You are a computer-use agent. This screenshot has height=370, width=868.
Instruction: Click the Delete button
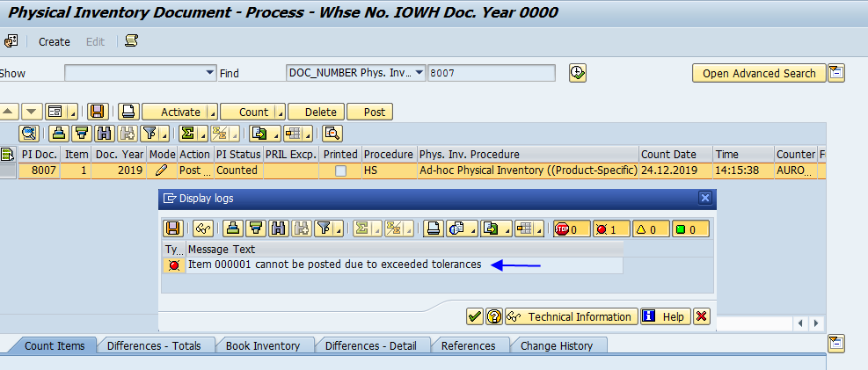pos(317,112)
